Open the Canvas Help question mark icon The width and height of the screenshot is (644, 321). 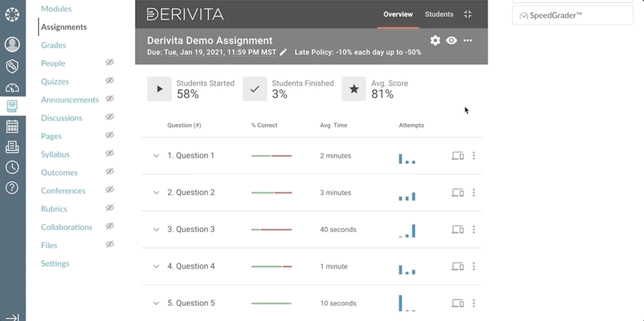pyautogui.click(x=12, y=187)
